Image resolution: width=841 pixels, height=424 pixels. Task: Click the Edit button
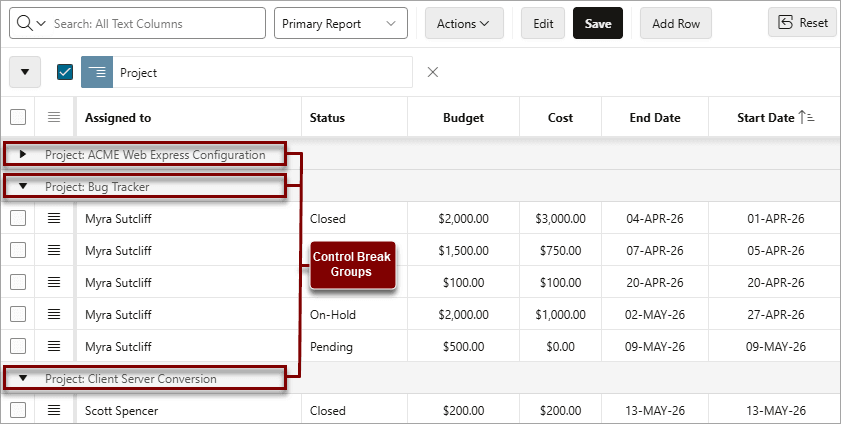click(x=543, y=24)
